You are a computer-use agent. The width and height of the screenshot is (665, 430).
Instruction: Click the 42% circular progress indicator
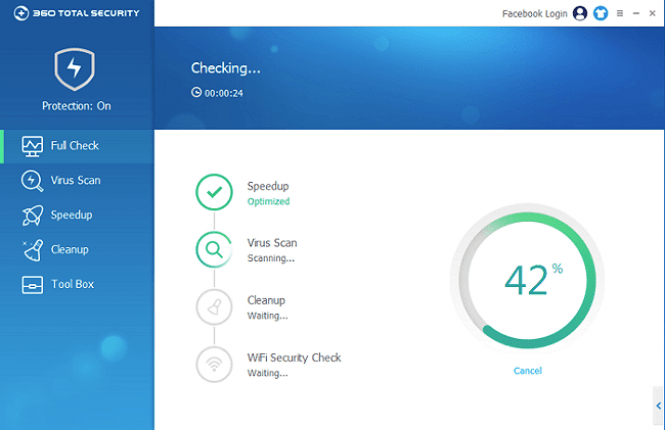pyautogui.click(x=527, y=280)
